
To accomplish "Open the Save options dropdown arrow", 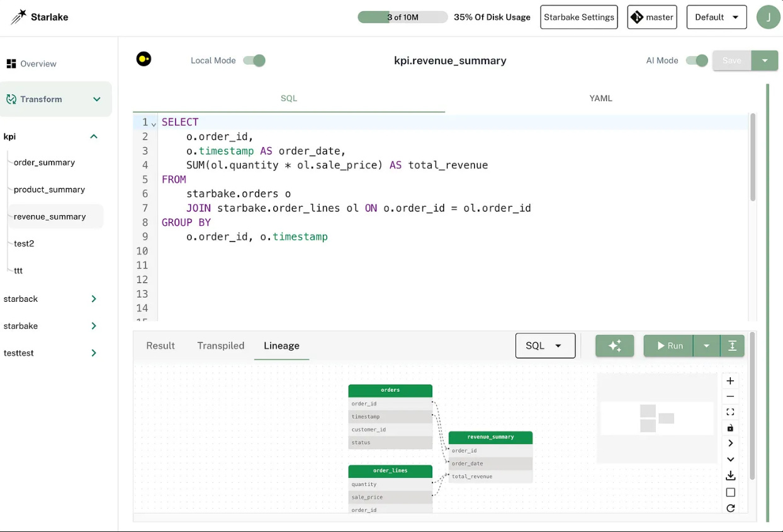I will 765,60.
